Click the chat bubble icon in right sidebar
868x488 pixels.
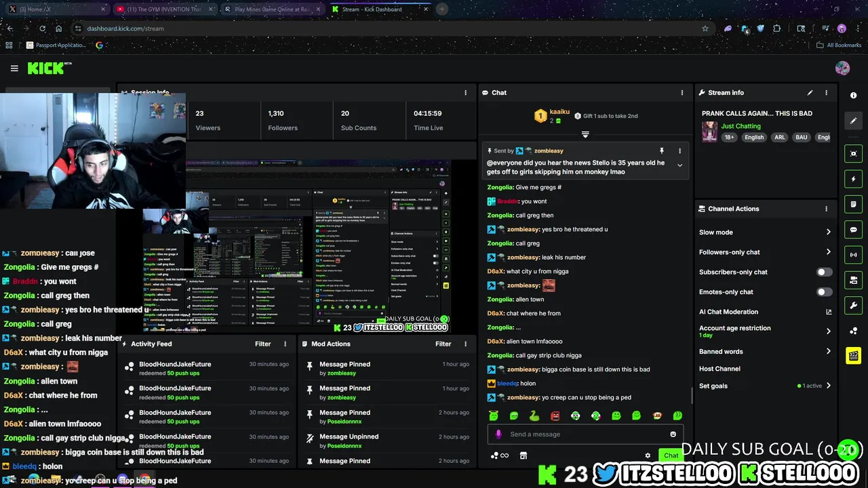point(853,230)
